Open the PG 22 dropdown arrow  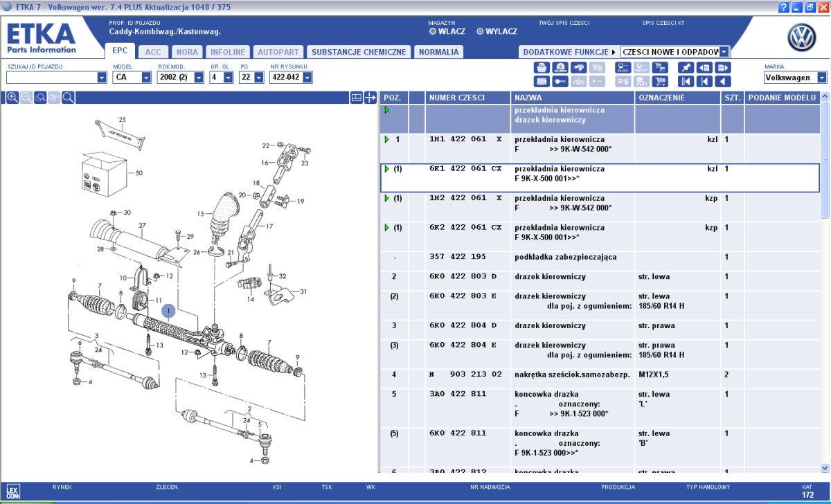click(x=258, y=78)
